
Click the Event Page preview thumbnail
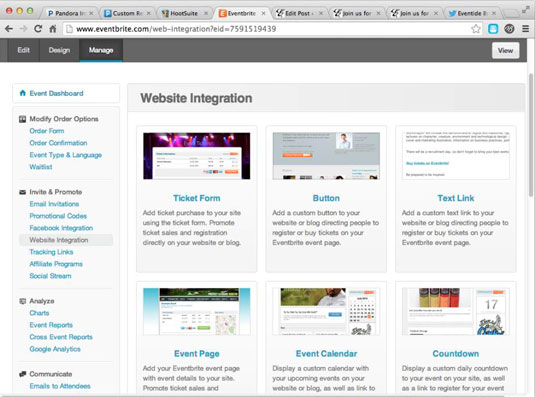click(x=197, y=311)
